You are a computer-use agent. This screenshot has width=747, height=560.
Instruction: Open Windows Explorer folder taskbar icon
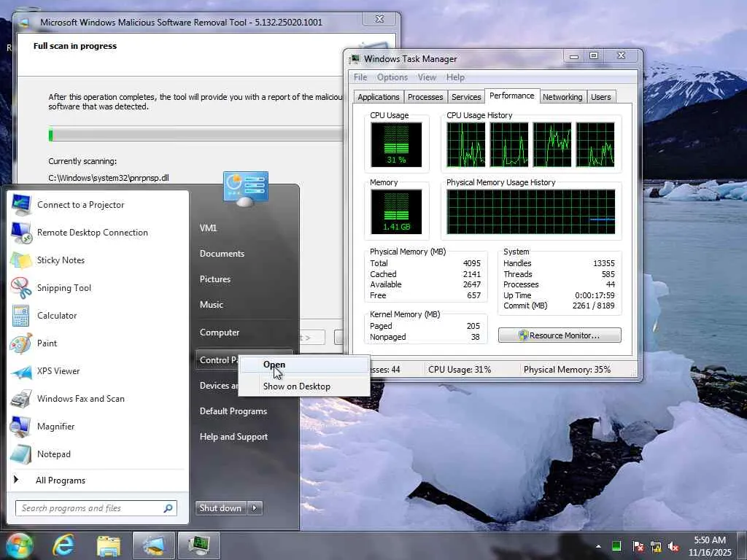click(109, 545)
